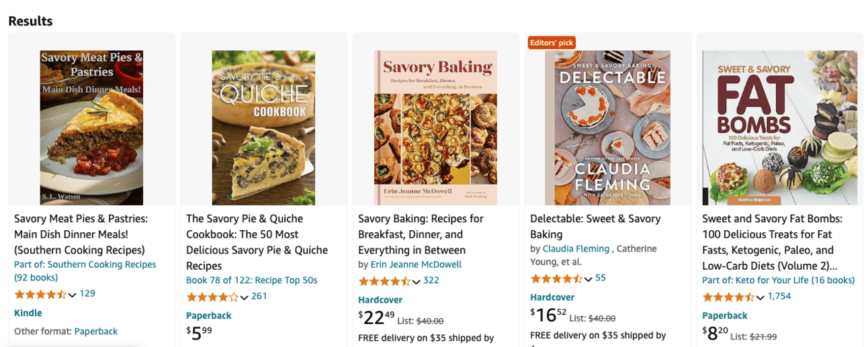This screenshot has width=868, height=347.
Task: Open rating breakdown arrow beside 1,754 reviews
Action: click(x=761, y=297)
